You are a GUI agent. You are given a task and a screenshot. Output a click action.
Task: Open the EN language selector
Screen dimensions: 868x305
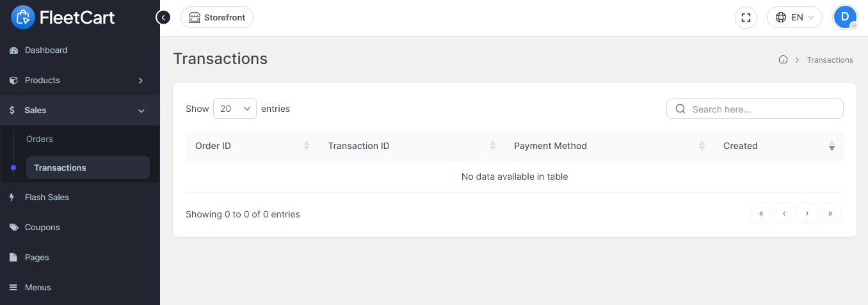[x=794, y=17]
